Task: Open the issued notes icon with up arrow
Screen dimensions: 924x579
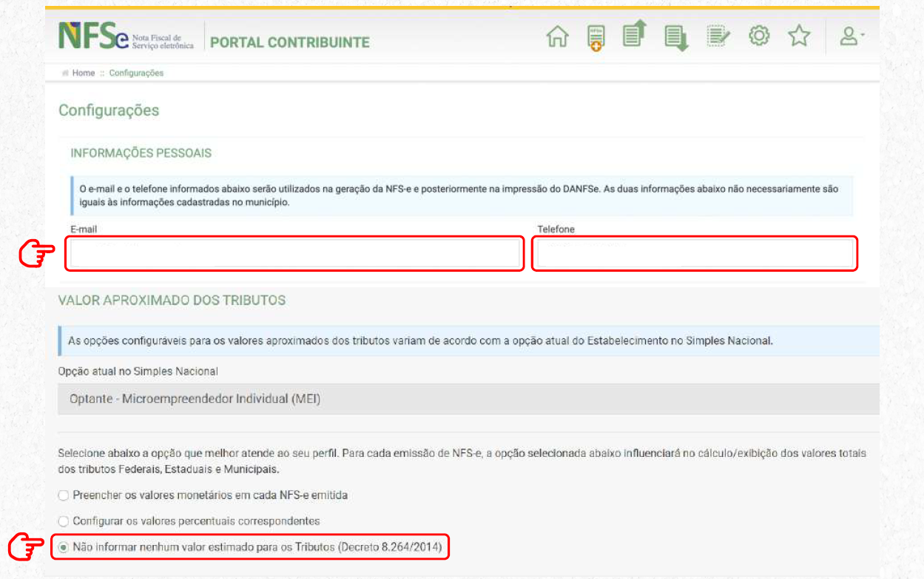Action: 635,34
